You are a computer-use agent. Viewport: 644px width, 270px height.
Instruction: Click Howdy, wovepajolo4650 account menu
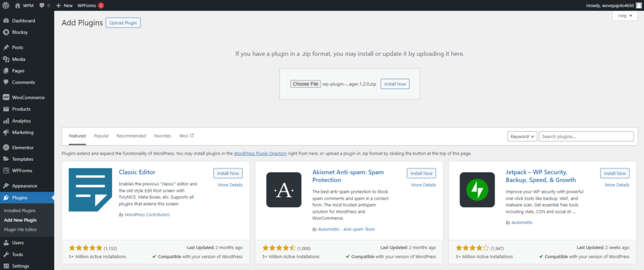tap(614, 6)
